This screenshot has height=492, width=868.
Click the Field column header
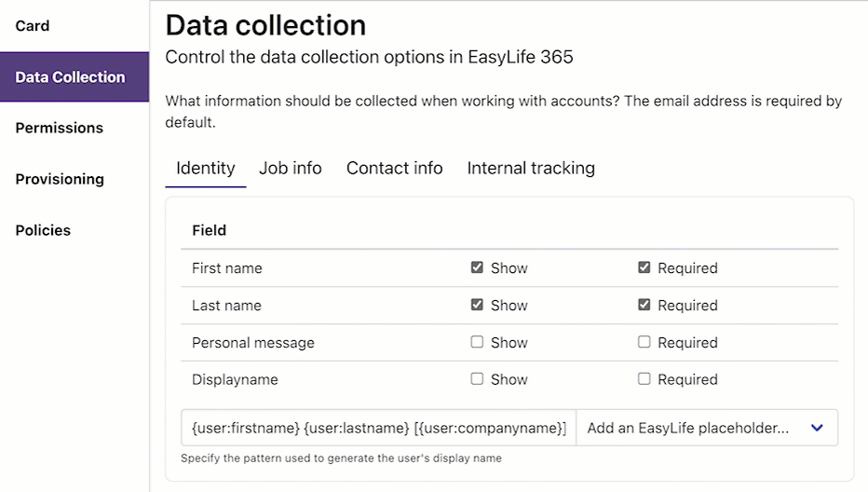[210, 230]
